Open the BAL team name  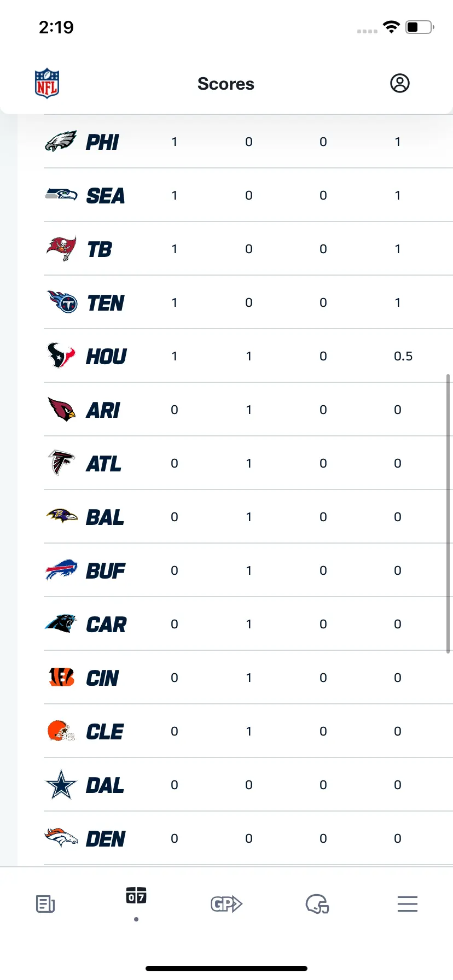click(x=105, y=517)
